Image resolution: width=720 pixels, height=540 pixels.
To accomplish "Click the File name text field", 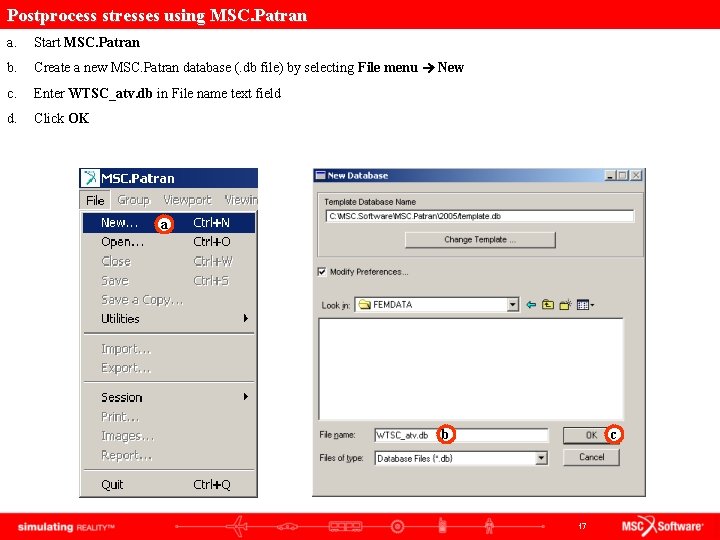I will [461, 435].
